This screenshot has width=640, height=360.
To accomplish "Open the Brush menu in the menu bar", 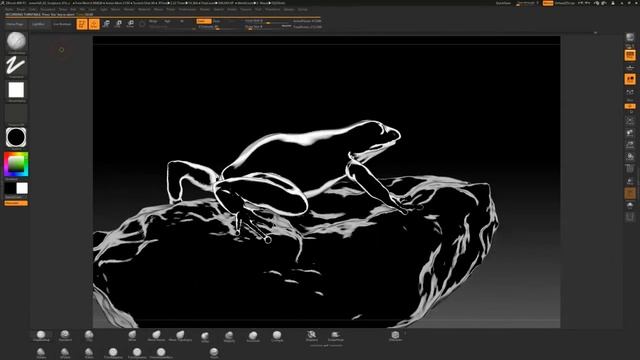I will point(21,9).
